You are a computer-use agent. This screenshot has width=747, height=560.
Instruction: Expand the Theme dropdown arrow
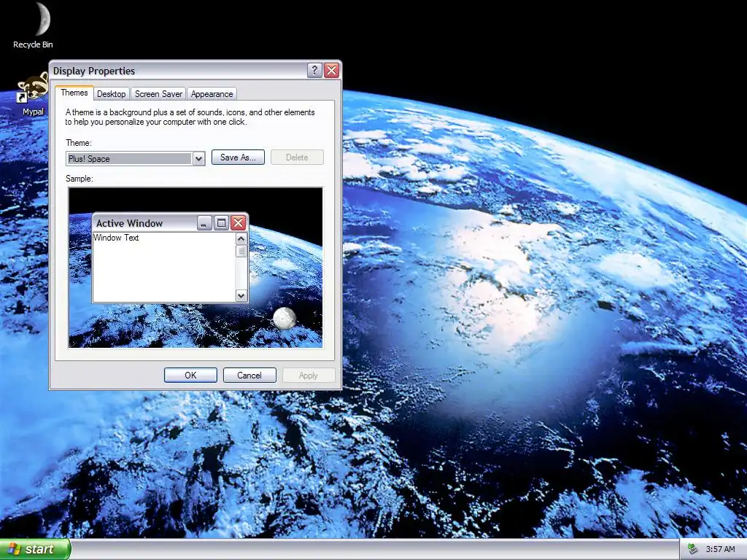click(198, 158)
